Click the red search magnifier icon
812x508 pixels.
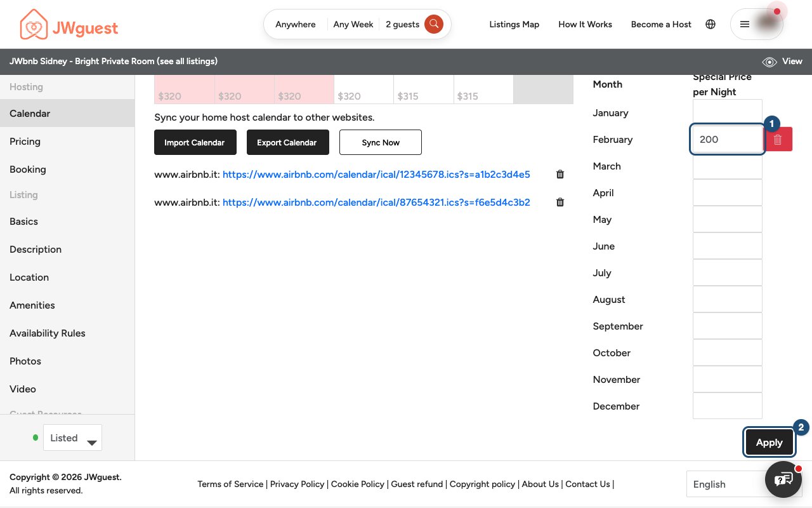click(x=434, y=24)
